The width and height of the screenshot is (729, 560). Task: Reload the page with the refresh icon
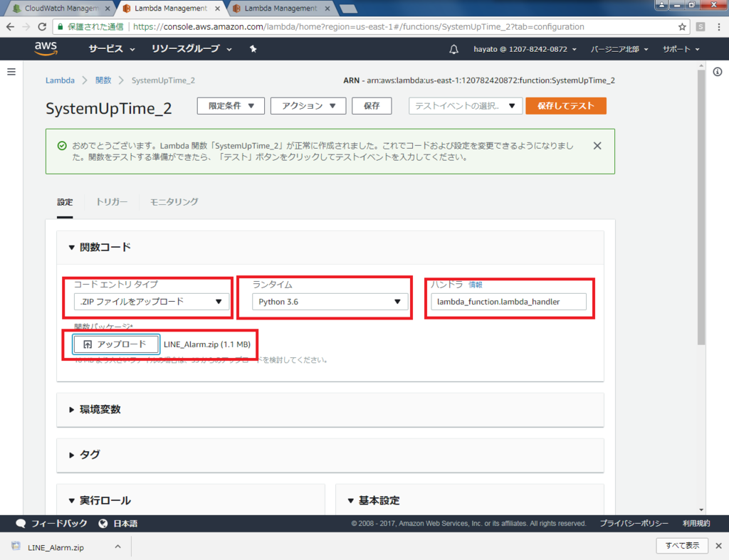(x=42, y=27)
